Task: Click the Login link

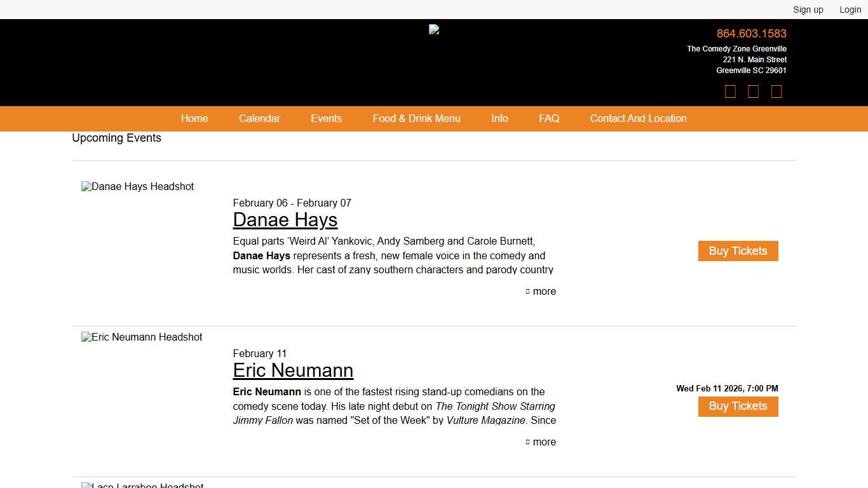Action: pos(850,10)
